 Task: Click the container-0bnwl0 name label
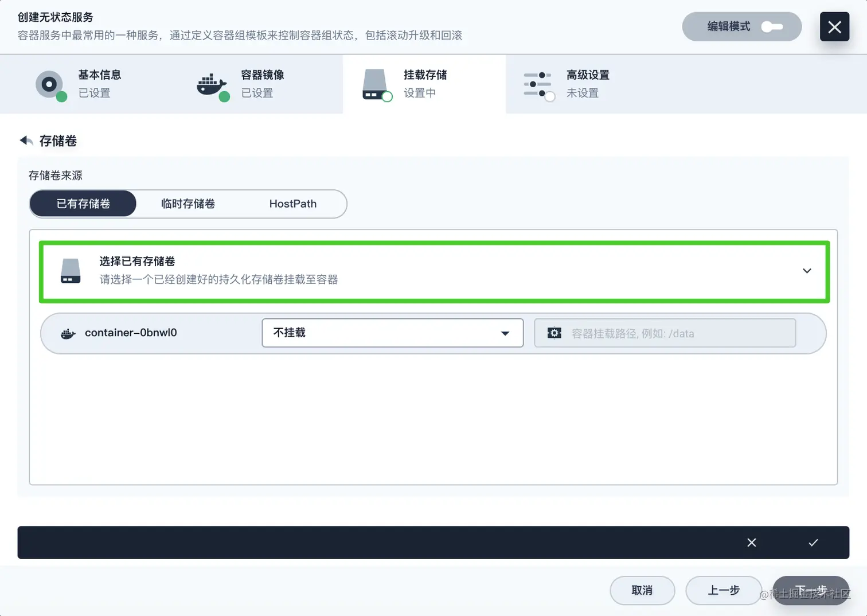[131, 333]
